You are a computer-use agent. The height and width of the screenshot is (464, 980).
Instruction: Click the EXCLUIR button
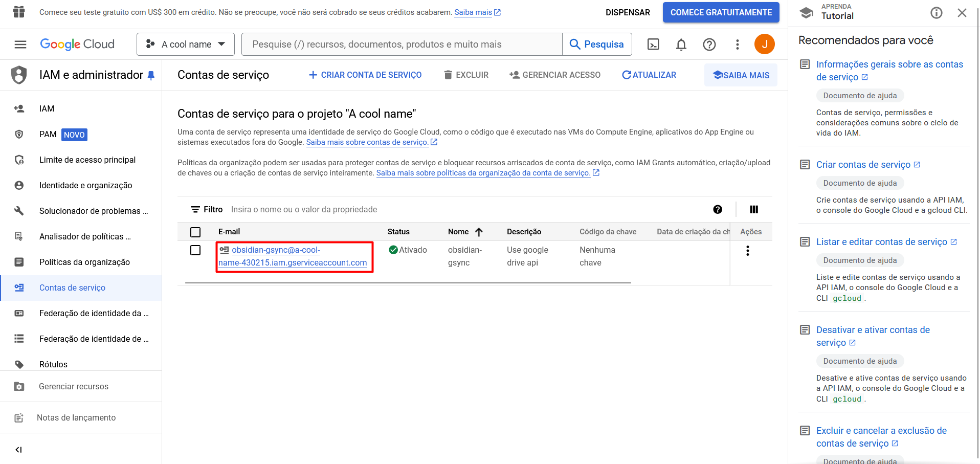pyautogui.click(x=466, y=75)
